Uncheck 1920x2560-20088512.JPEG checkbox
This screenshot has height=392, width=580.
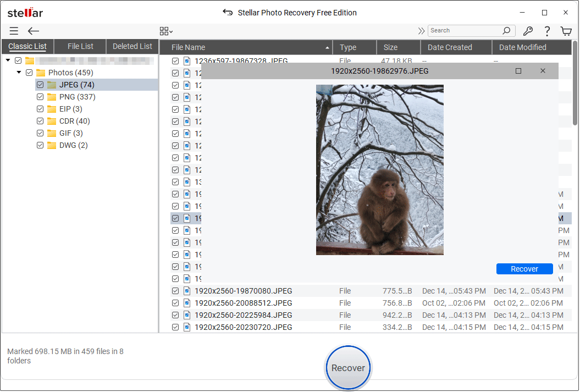point(175,303)
